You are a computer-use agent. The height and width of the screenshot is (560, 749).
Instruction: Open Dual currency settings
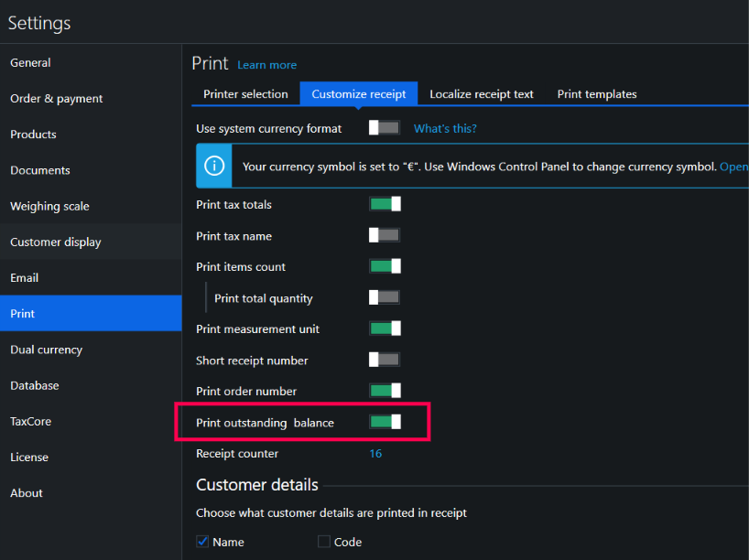coord(91,350)
